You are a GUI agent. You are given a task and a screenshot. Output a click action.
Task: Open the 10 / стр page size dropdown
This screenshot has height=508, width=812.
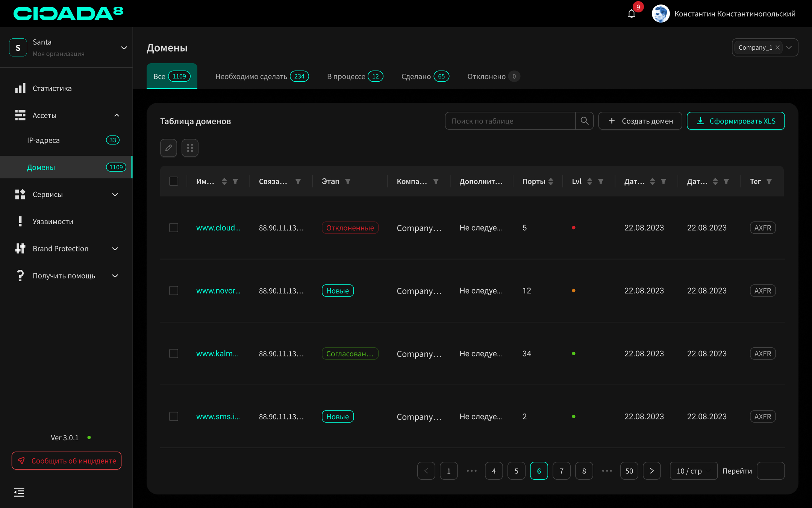(693, 471)
